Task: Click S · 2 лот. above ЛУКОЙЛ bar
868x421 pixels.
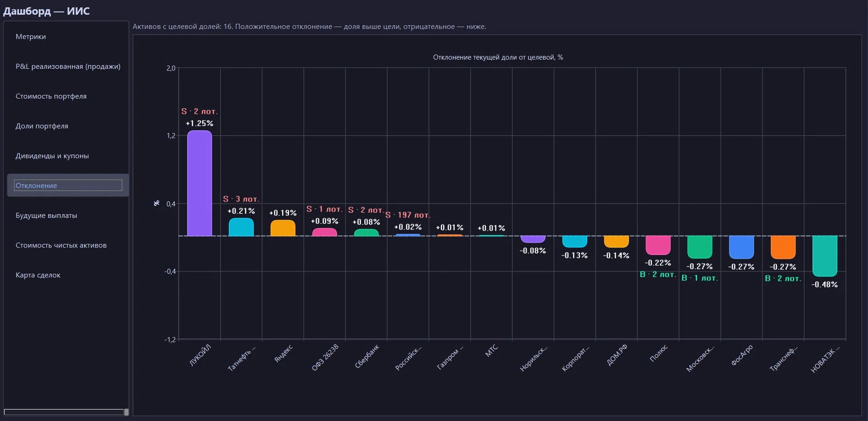Action: pos(200,111)
